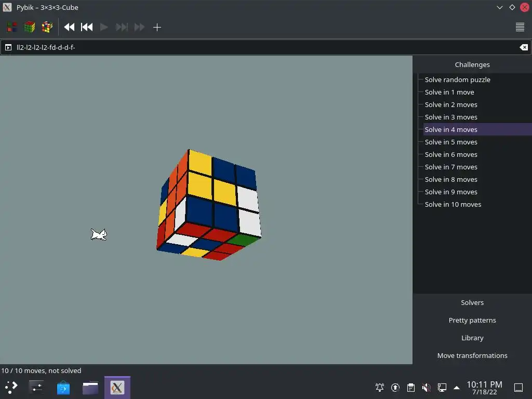
Task: Select Solve in 8 moves
Action: tap(451, 179)
